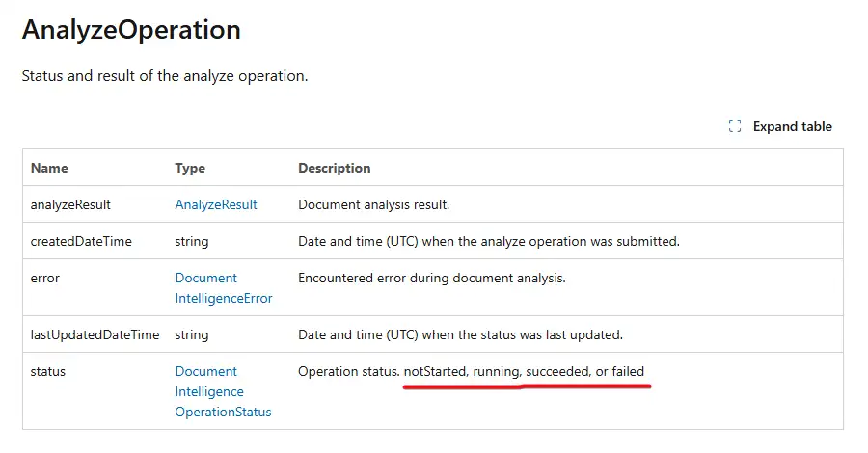Click the Description column header

335,168
